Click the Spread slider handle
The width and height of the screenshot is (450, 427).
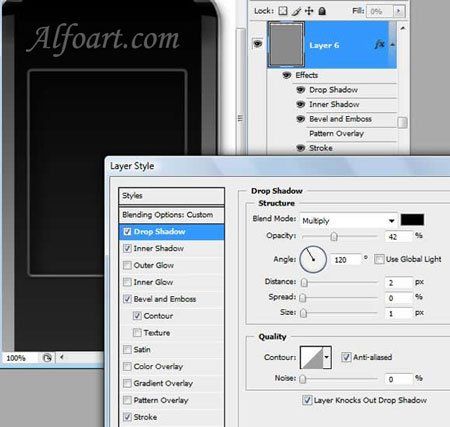pyautogui.click(x=303, y=298)
